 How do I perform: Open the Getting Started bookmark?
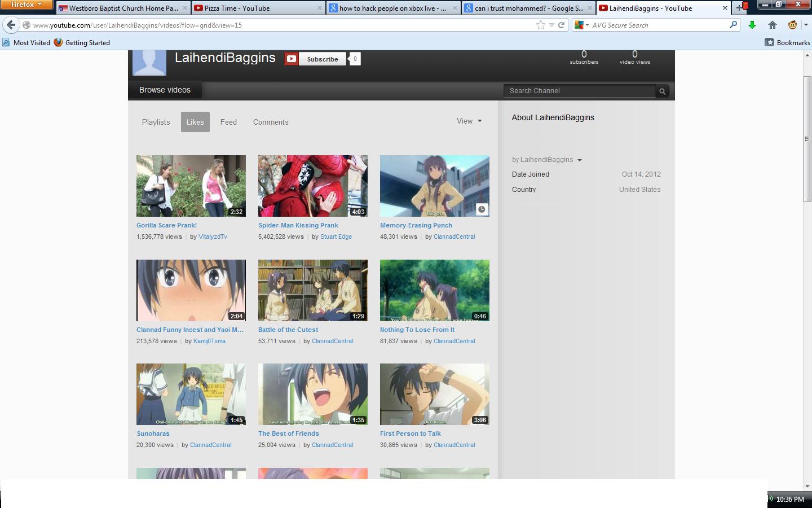(82, 42)
